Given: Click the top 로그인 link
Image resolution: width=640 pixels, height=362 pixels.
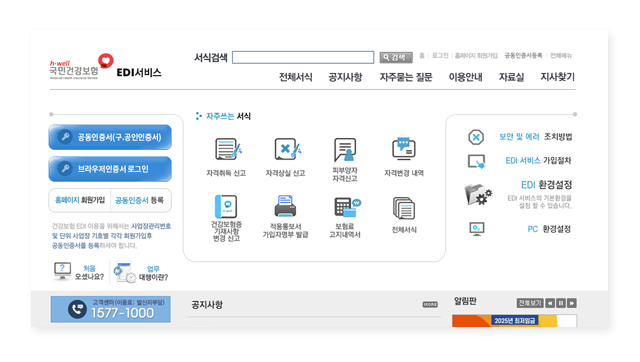Looking at the screenshot, I should [x=440, y=56].
